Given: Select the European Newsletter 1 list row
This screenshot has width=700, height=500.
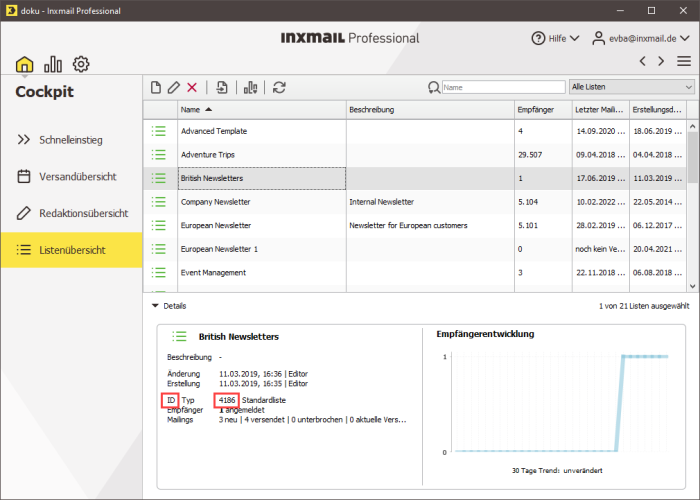Looking at the screenshot, I should coord(415,249).
